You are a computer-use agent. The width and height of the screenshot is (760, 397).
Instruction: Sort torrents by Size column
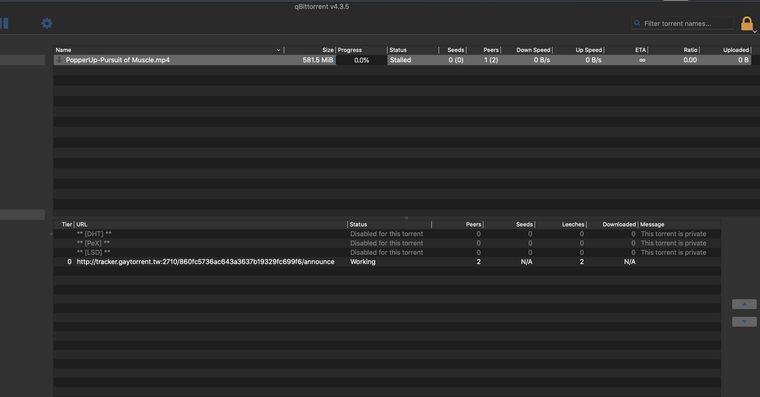[328, 50]
